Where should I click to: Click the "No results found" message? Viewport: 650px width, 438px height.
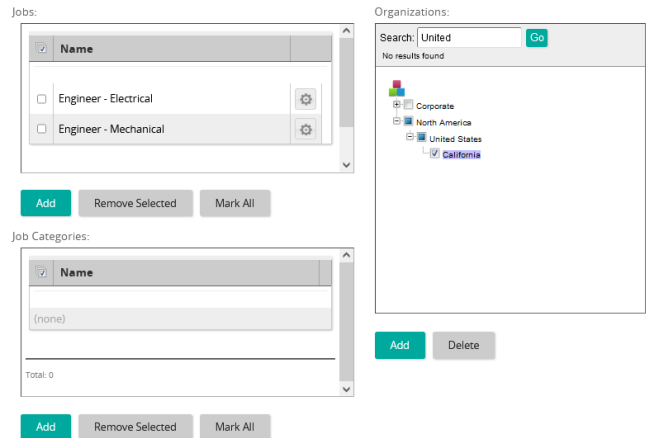tap(413, 56)
